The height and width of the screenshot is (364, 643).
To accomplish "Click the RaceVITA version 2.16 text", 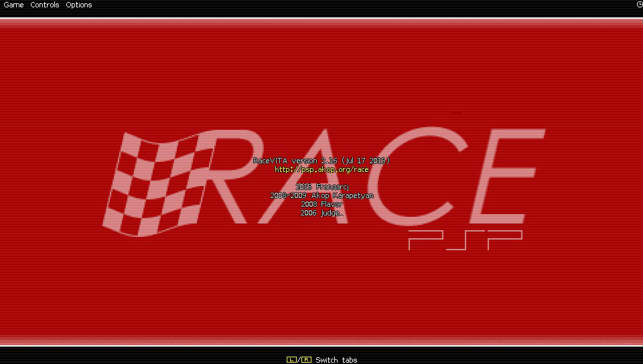I will pos(321,161).
